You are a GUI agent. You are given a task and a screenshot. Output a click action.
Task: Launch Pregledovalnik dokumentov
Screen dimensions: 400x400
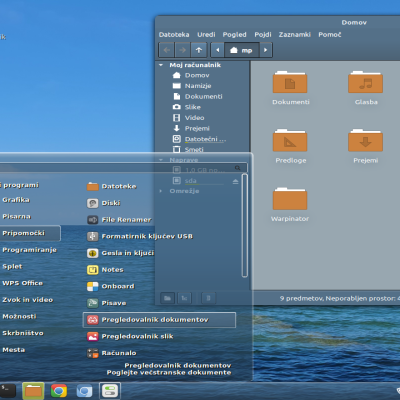click(159, 320)
